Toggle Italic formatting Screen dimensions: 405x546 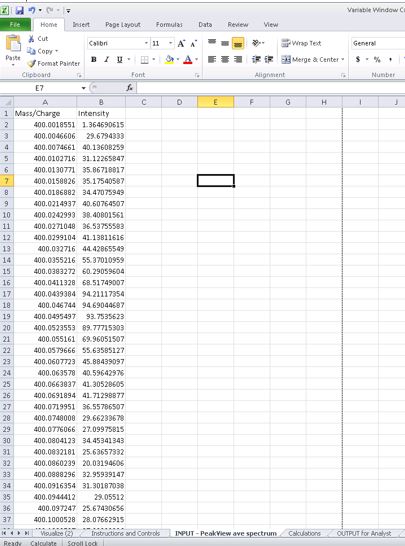(107, 60)
